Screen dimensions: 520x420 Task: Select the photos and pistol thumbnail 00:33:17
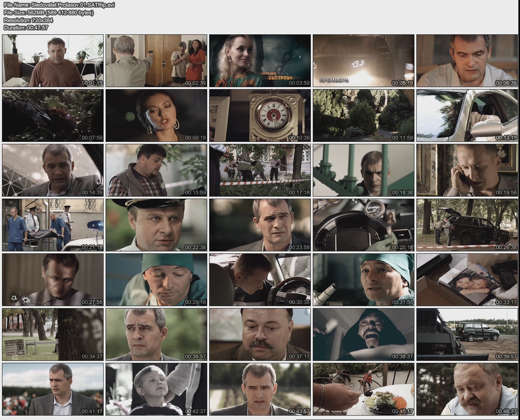(467, 280)
